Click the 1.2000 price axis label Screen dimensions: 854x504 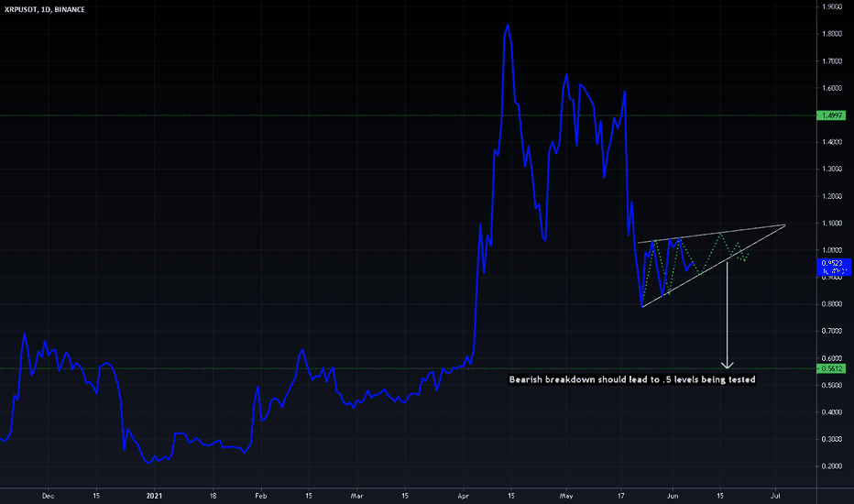832,196
